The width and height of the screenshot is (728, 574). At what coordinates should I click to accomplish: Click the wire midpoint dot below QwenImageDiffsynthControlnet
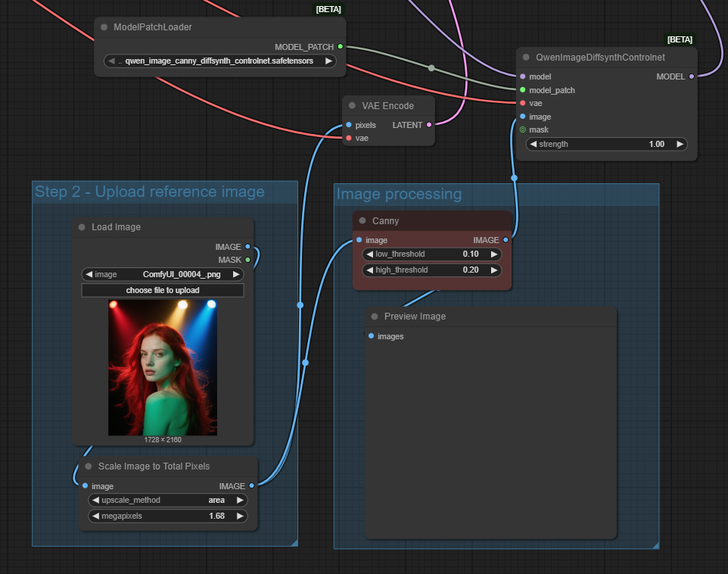(514, 177)
